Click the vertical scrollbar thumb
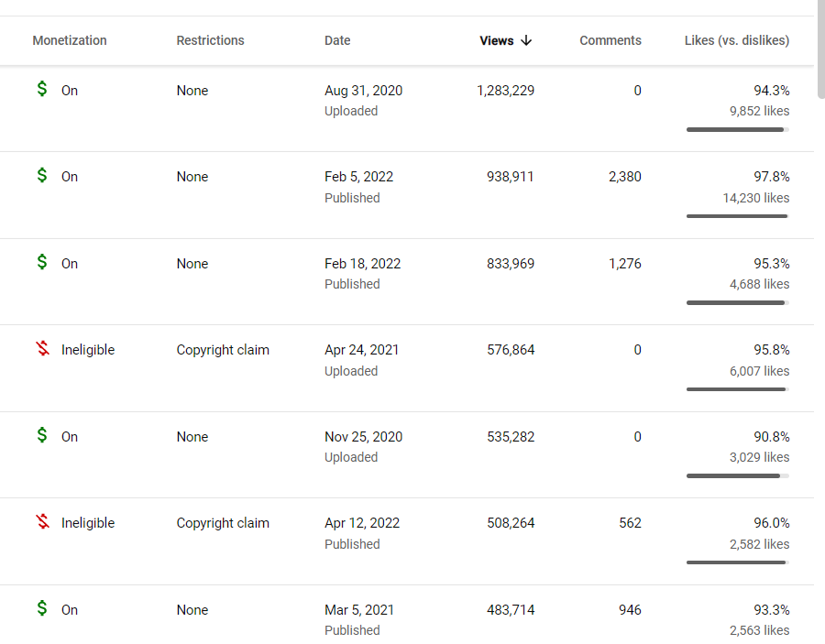The height and width of the screenshot is (644, 825). coord(821,49)
